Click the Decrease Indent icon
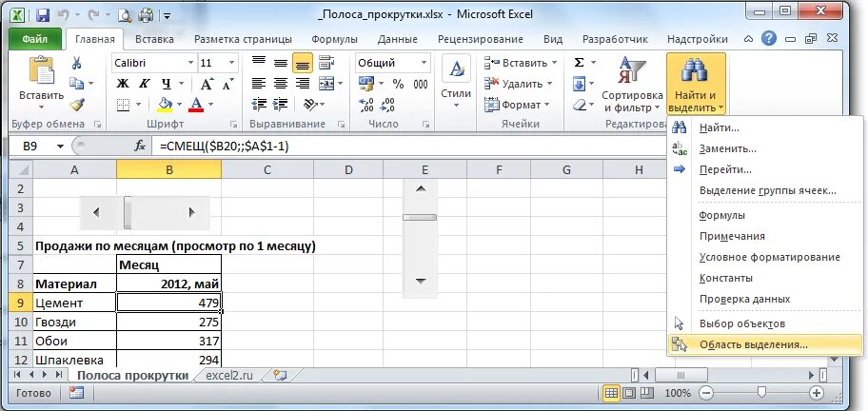This screenshot has height=411, width=868. [259, 104]
